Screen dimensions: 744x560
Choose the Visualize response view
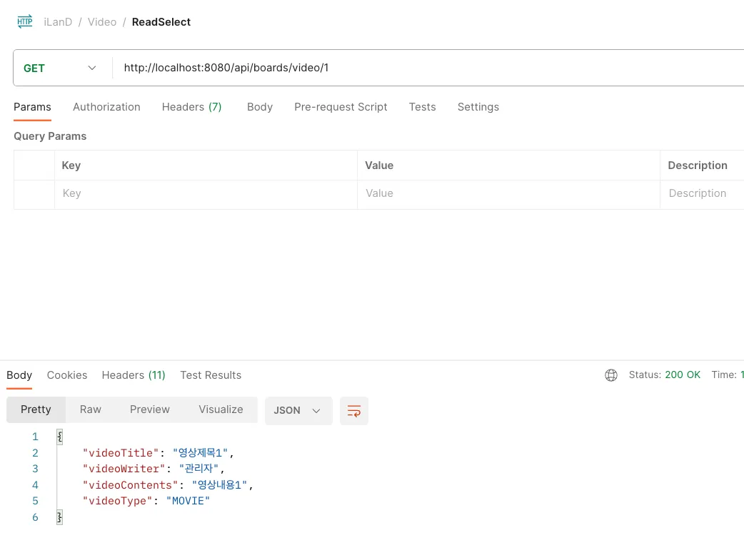tap(221, 409)
